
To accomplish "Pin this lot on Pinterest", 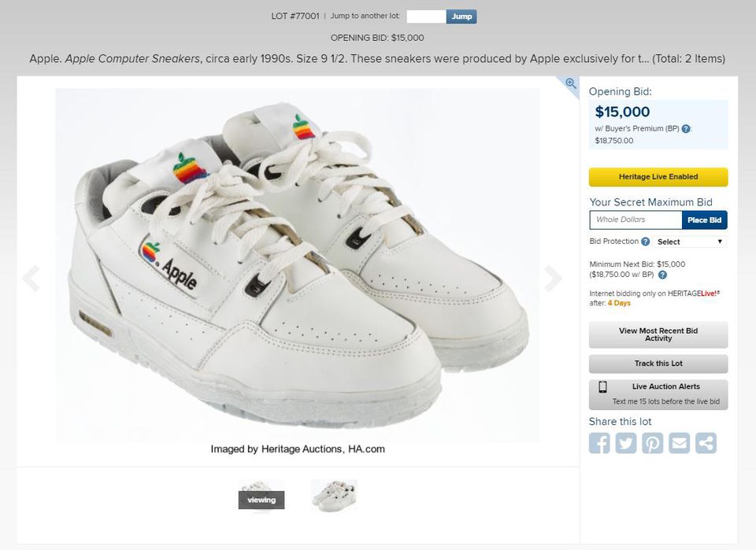I will pyautogui.click(x=653, y=443).
